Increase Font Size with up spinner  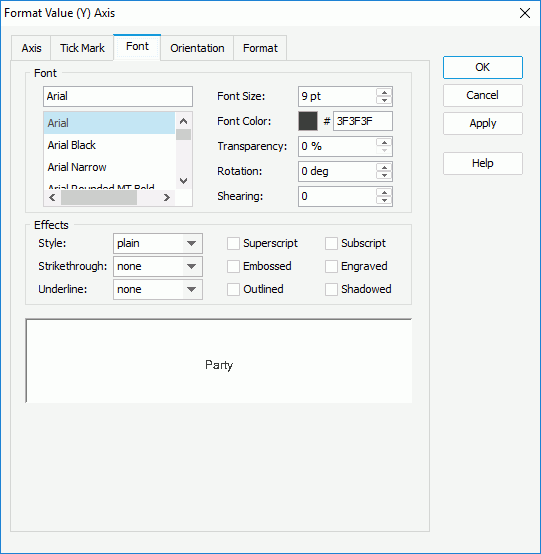[x=384, y=92]
